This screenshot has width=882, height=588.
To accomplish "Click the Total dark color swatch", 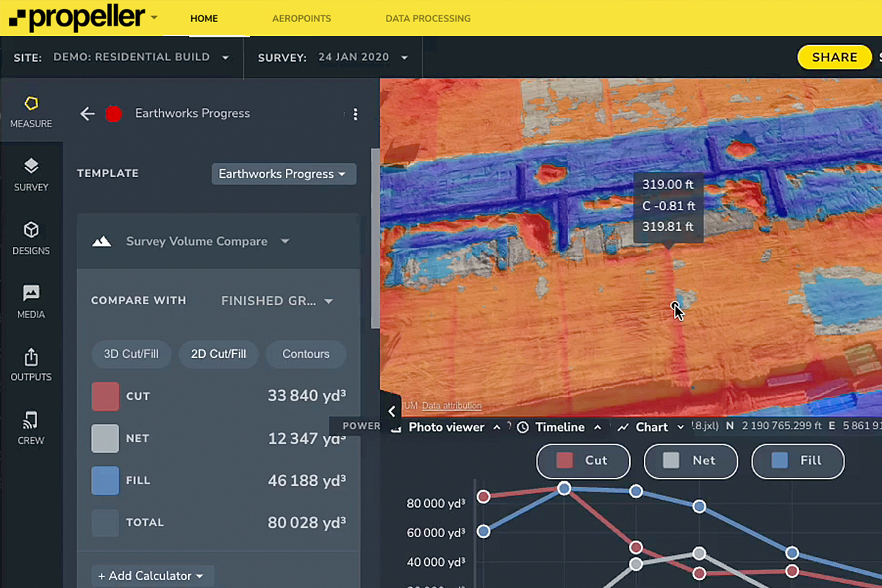I will [x=105, y=523].
